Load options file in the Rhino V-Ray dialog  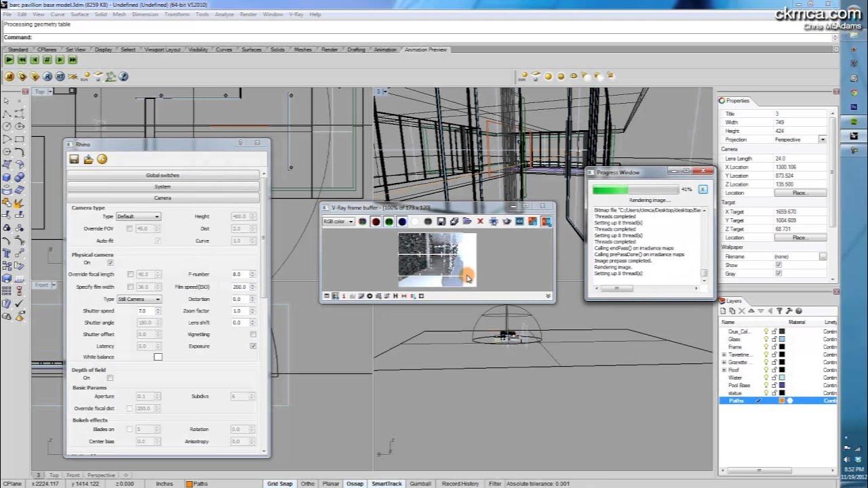point(88,159)
